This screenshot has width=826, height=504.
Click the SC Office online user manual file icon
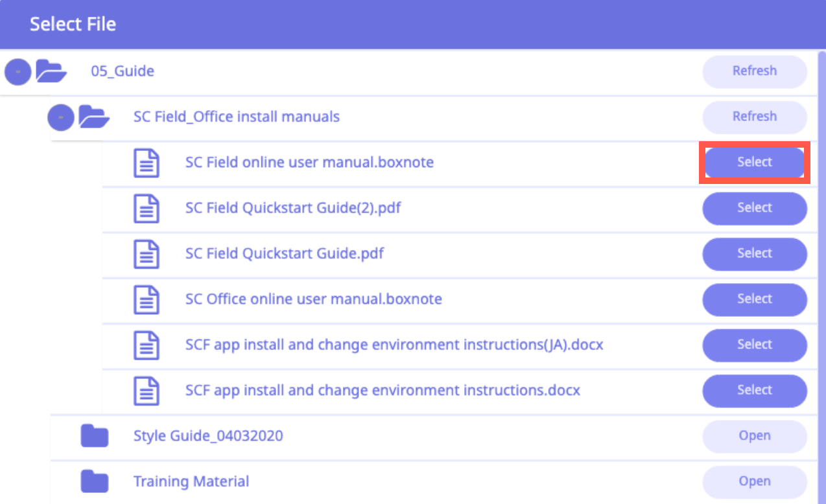click(146, 299)
